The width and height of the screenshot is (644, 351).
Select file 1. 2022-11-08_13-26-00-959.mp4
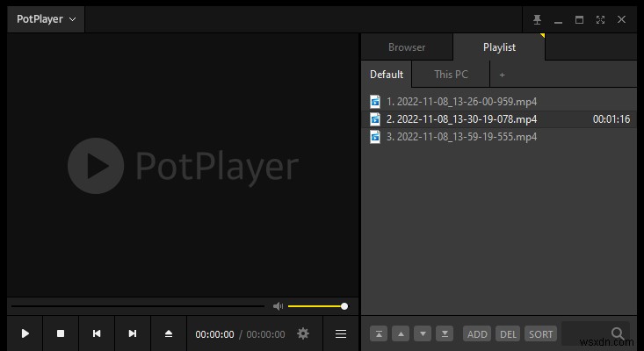(499, 101)
